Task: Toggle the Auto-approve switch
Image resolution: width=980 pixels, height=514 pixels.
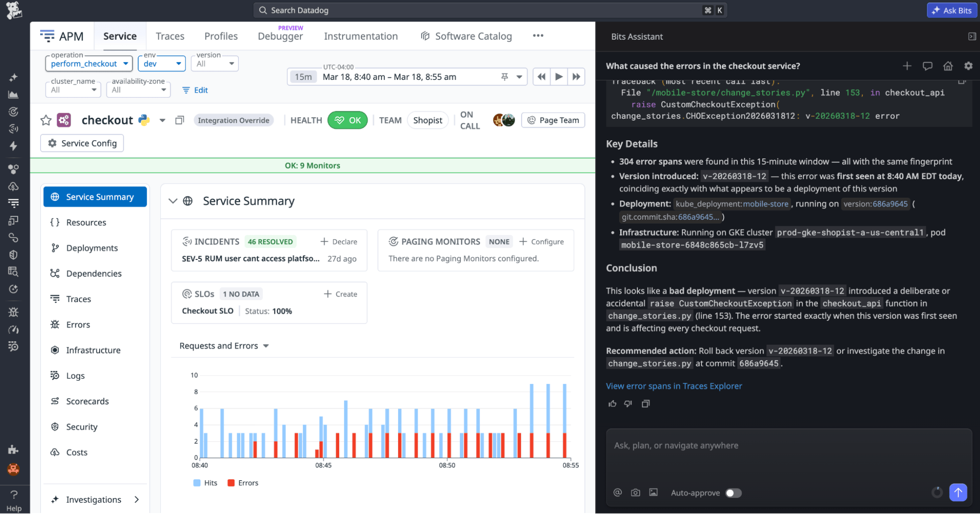Action: 733,493
